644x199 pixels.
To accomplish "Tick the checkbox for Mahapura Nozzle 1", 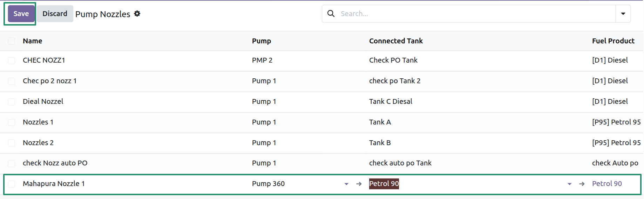I will click(12, 184).
